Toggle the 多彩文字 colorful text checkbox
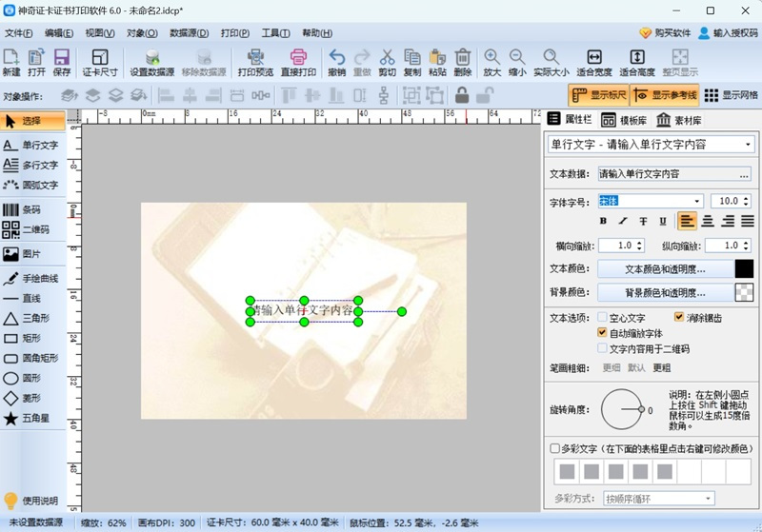Image resolution: width=762 pixels, height=532 pixels. 555,448
